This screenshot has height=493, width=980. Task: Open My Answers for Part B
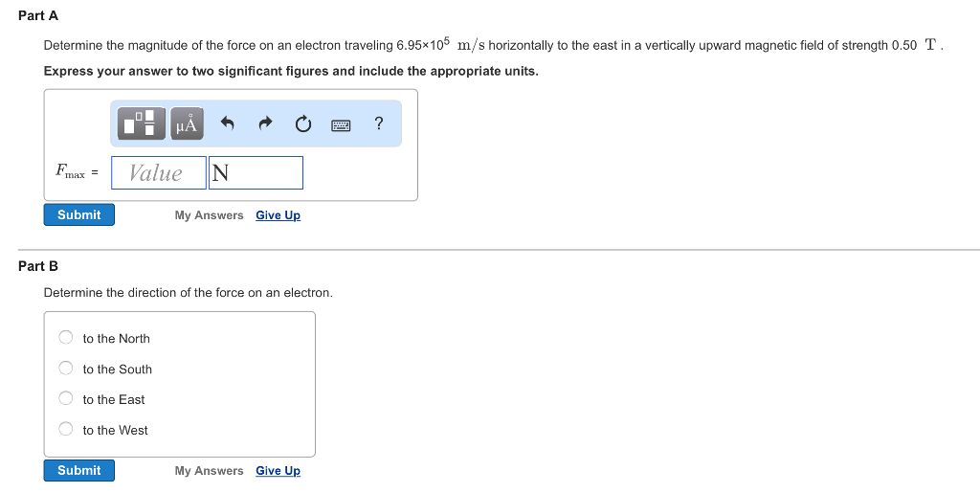click(x=209, y=471)
